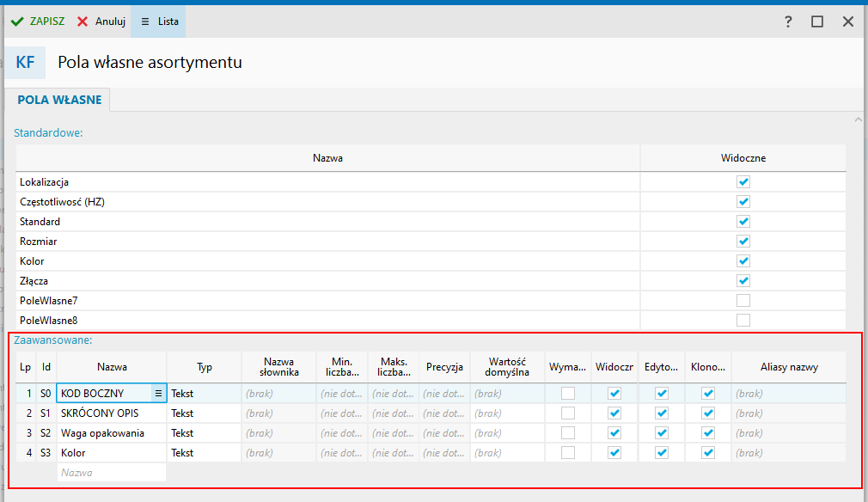Toggle Klonowane checkbox for SKRÓCONY OPIS row
The height and width of the screenshot is (502, 868).
coord(708,413)
